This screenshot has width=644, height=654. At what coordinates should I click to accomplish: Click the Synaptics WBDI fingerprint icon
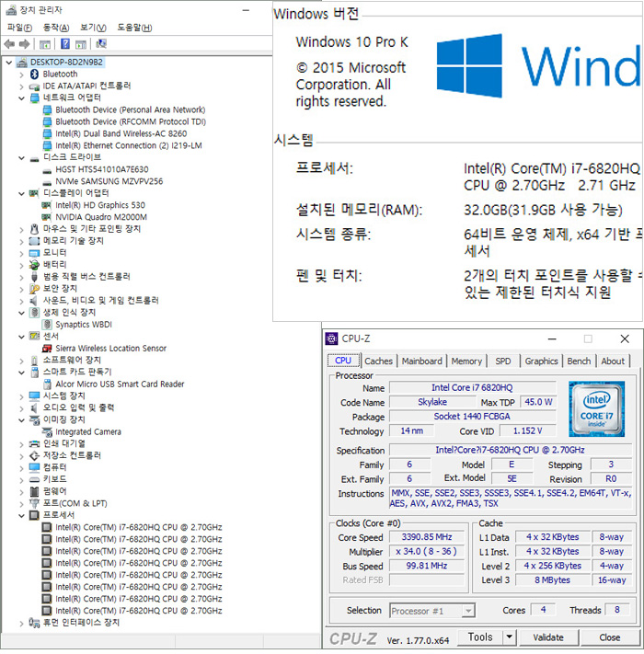tap(47, 325)
